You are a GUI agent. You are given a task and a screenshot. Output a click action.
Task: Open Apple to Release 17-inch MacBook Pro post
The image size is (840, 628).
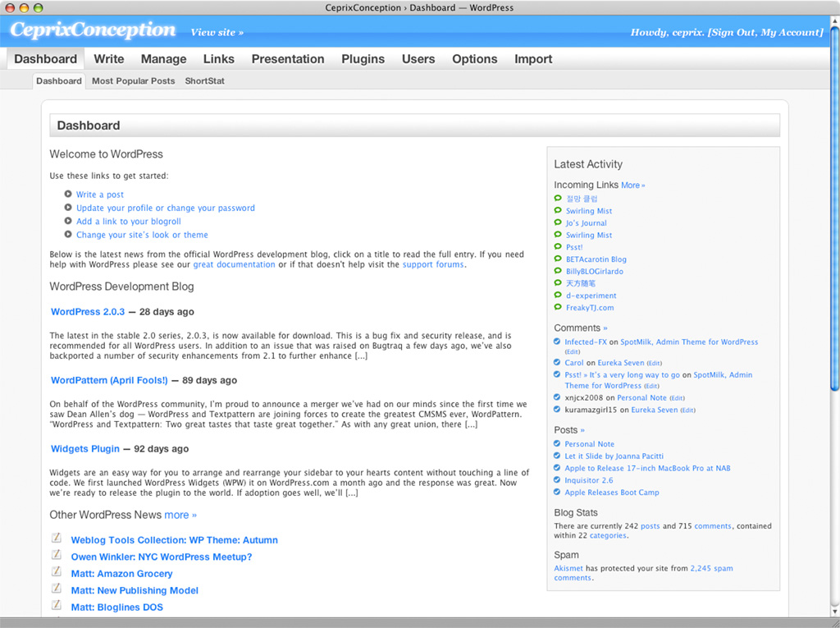(648, 468)
